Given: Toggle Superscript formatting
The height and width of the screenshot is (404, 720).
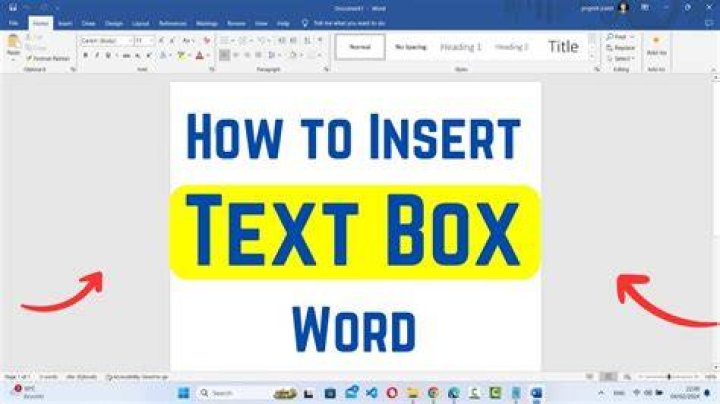Looking at the screenshot, I should [x=149, y=56].
